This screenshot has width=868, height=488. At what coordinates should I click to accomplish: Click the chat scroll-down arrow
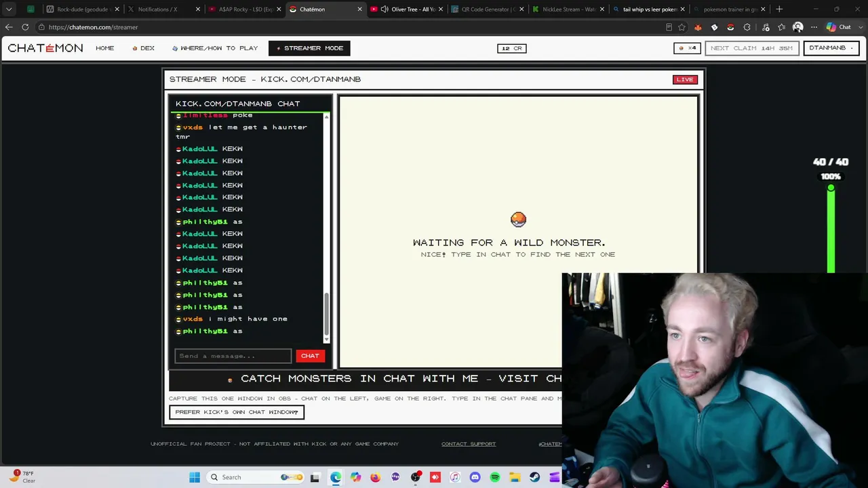[327, 339]
